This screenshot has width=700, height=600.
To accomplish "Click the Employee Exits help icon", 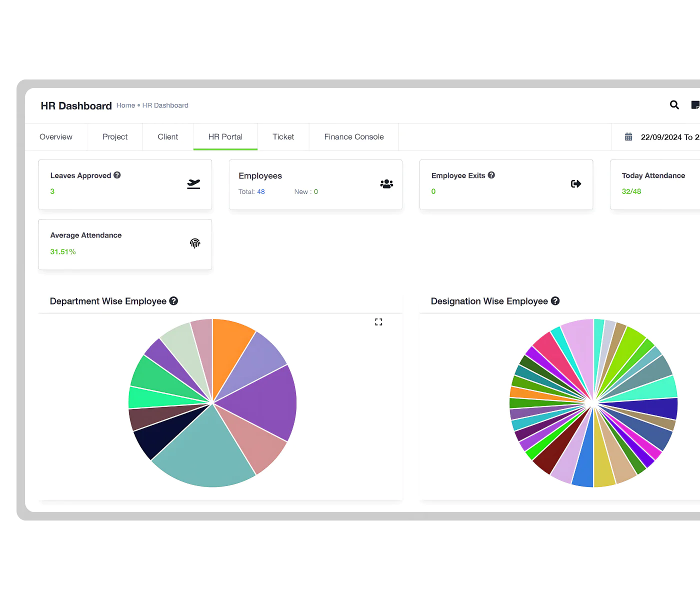I will point(491,175).
